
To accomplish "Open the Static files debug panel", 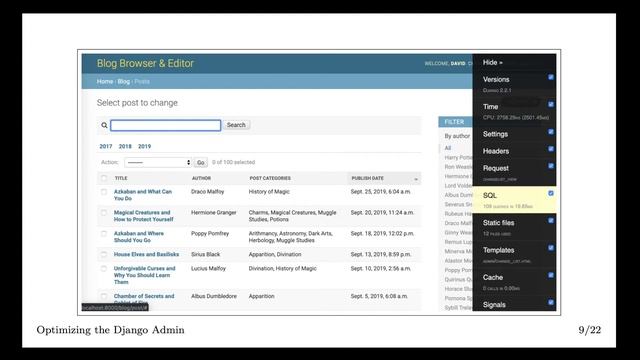I will click(x=498, y=223).
